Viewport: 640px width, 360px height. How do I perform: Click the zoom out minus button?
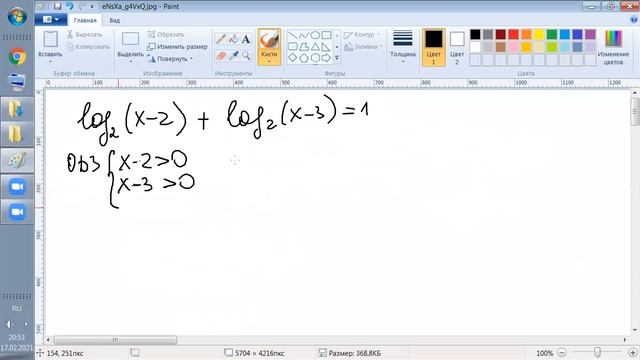click(x=562, y=353)
